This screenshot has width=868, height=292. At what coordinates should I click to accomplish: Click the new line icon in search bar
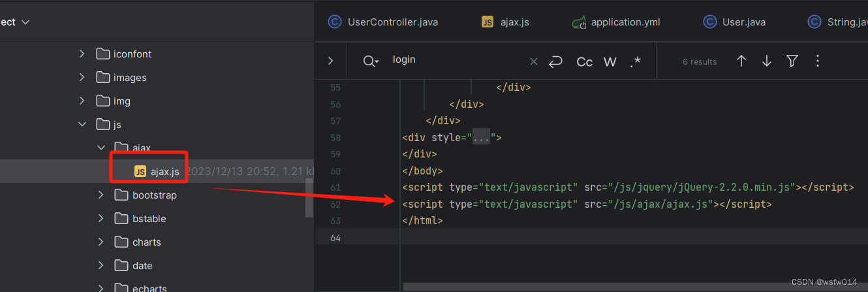tap(555, 61)
